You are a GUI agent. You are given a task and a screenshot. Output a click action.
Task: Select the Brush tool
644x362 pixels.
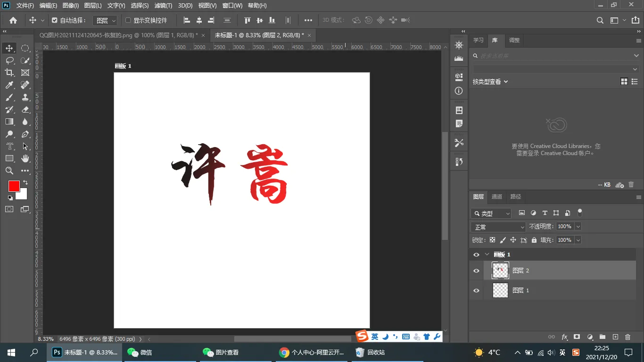tap(9, 97)
